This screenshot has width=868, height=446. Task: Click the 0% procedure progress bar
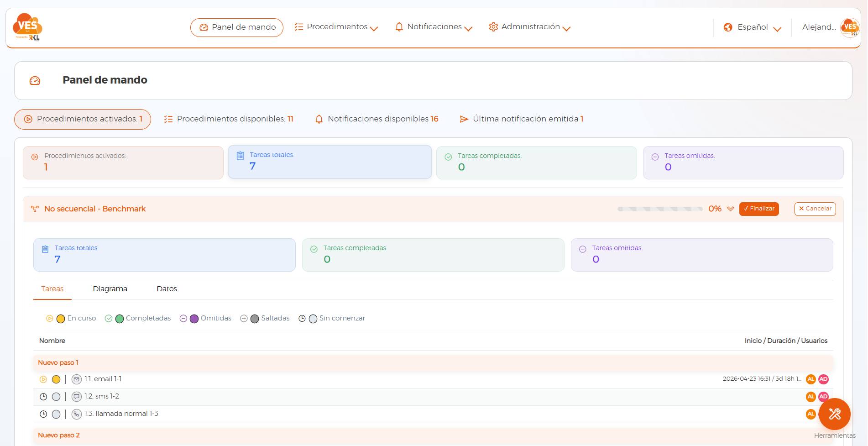660,209
